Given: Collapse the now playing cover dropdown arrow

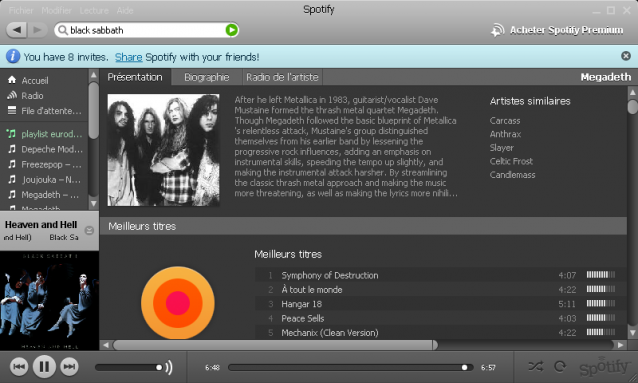Looking at the screenshot, I should 89,231.
